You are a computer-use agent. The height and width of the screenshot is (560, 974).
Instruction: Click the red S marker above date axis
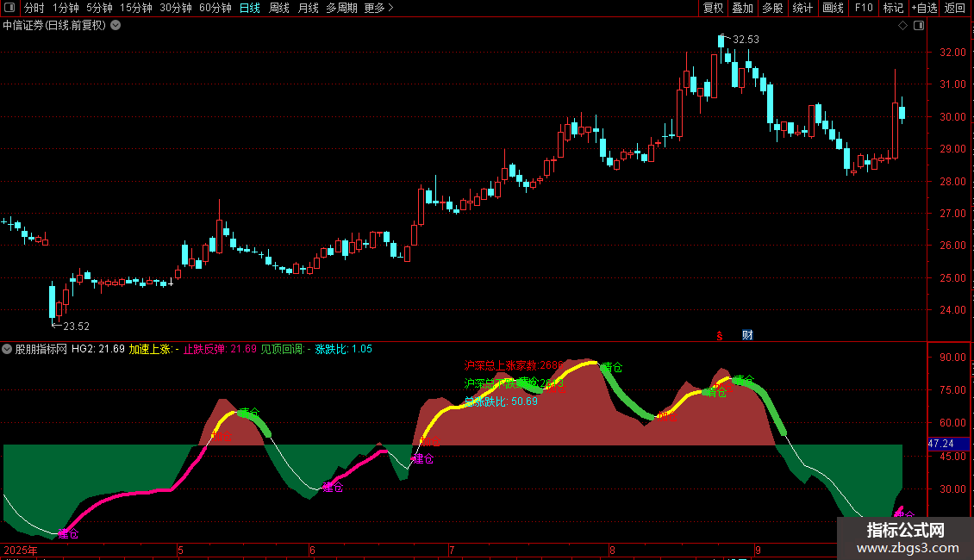pos(720,335)
